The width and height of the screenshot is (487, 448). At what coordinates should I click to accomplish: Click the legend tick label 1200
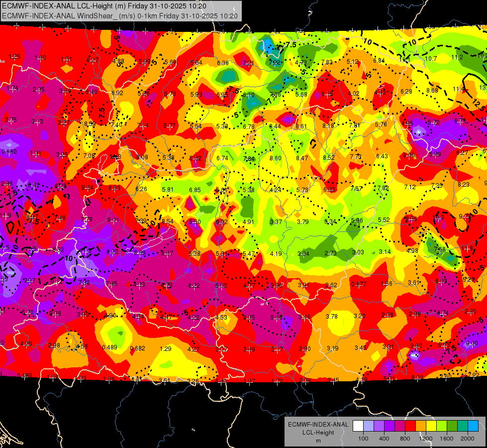tap(425, 439)
